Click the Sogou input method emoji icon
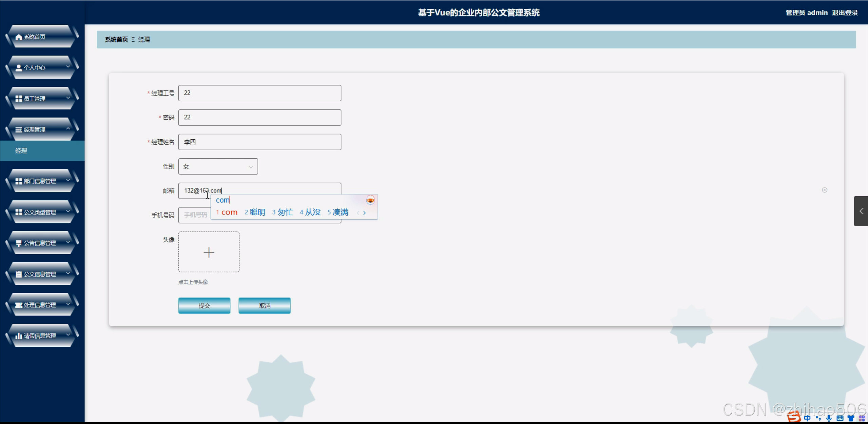868x424 pixels. (370, 200)
